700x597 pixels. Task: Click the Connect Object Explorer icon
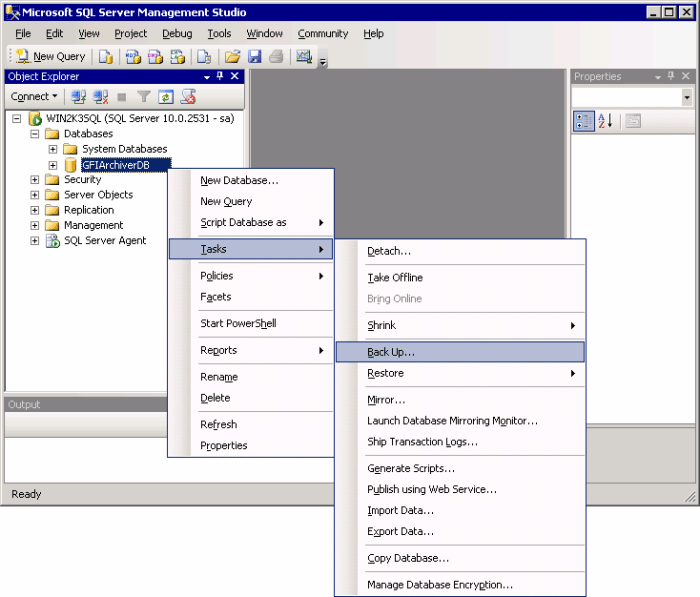click(79, 96)
